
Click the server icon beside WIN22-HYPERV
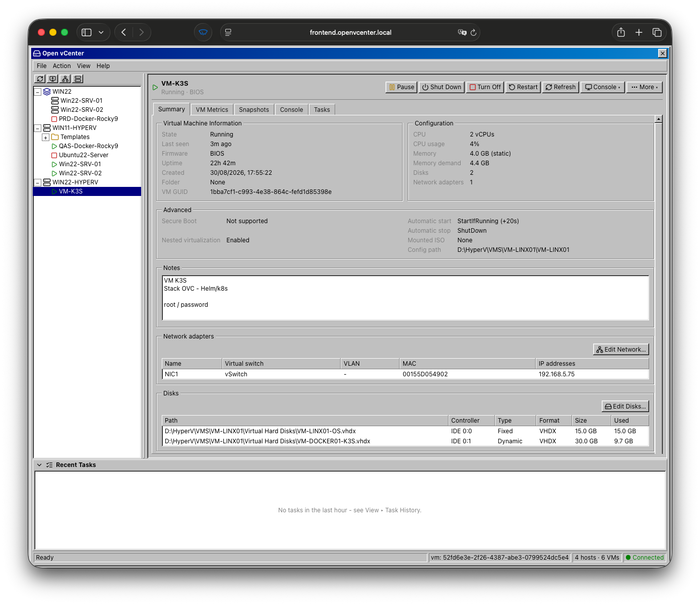pyautogui.click(x=47, y=182)
